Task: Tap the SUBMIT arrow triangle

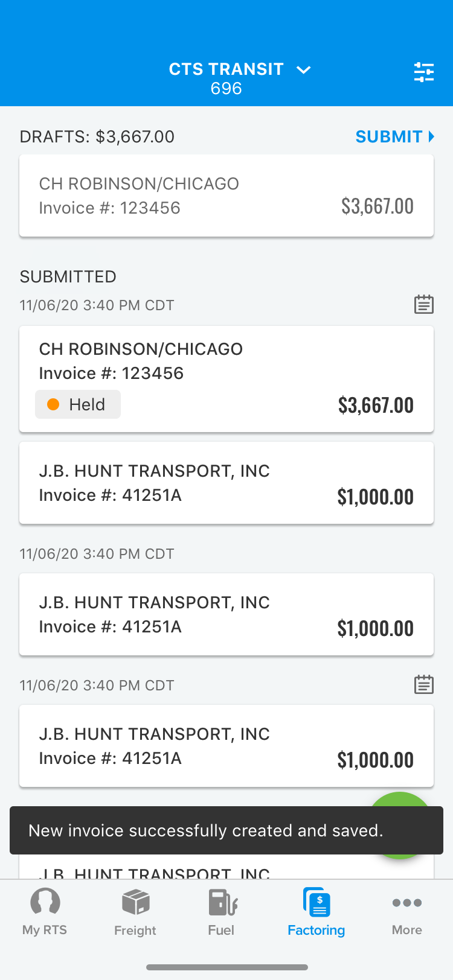Action: (431, 136)
